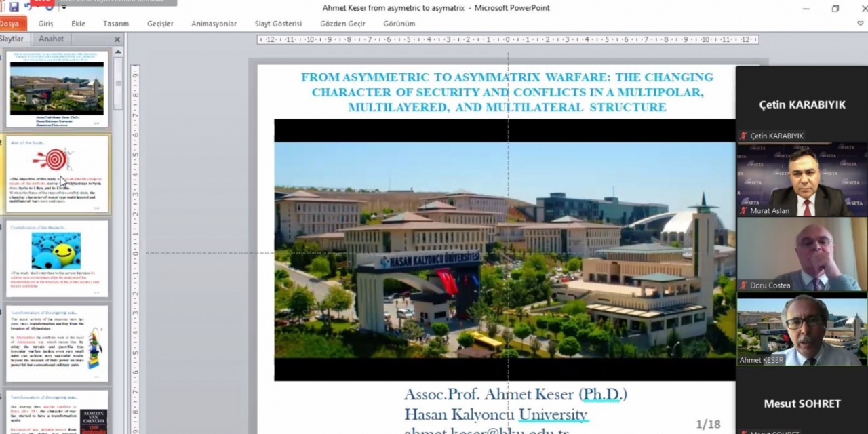868x434 pixels.
Task: Save the presentation with the floppy disk icon
Action: click(14, 7)
